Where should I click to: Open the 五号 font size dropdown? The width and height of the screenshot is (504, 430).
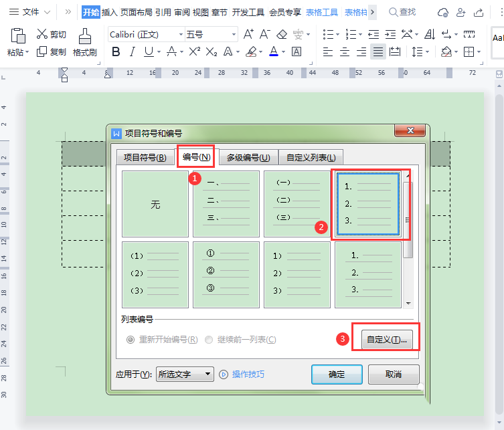pyautogui.click(x=234, y=35)
